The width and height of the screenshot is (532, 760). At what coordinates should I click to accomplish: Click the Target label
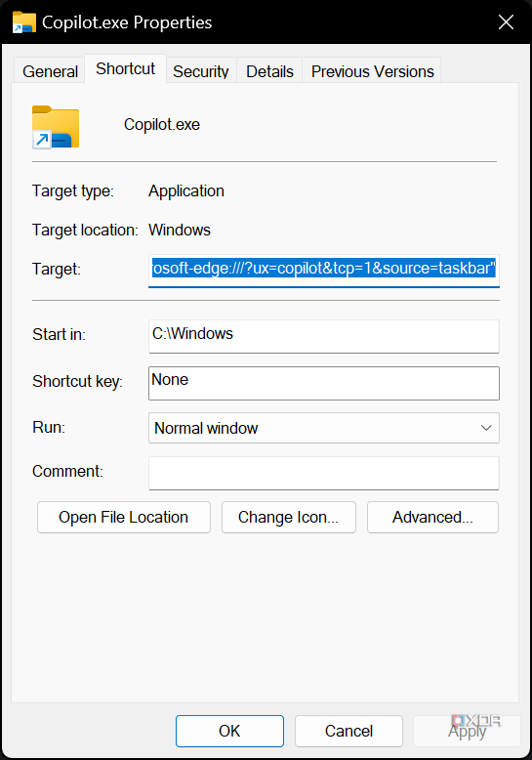pos(57,269)
